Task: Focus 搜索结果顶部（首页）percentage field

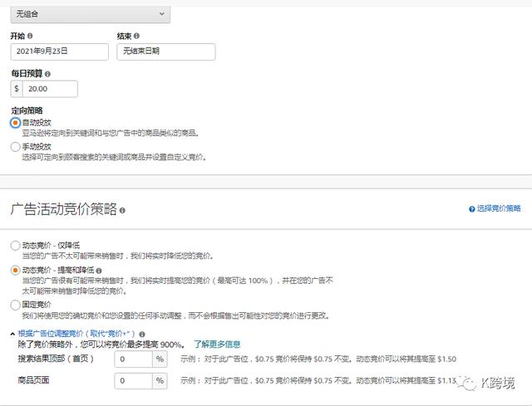Action: point(133,359)
